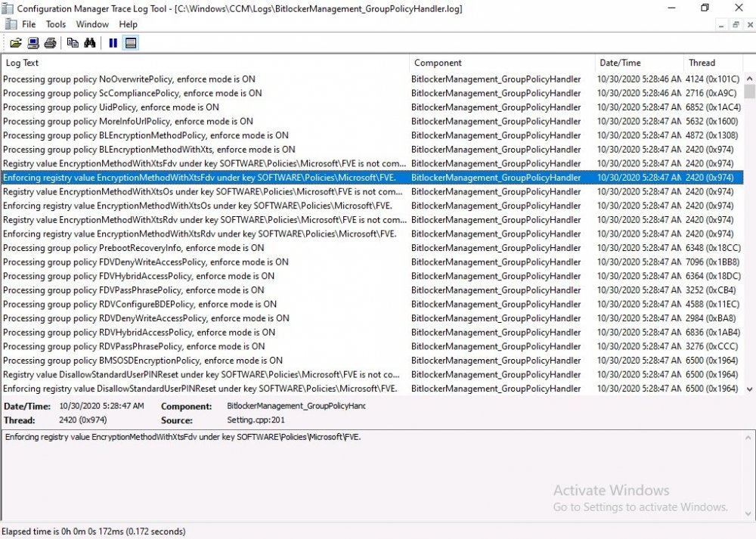Select Enforcing registry value EncryptionMethodWithXtsRdv row
The width and height of the screenshot is (756, 539).
click(372, 234)
